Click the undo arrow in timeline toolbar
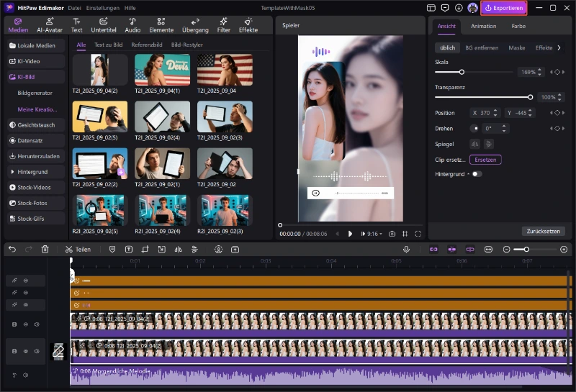The width and height of the screenshot is (576, 392). coord(12,249)
